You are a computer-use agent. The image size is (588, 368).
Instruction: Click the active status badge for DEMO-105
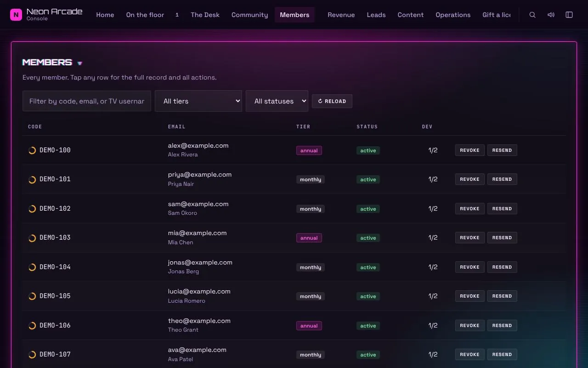click(x=368, y=296)
